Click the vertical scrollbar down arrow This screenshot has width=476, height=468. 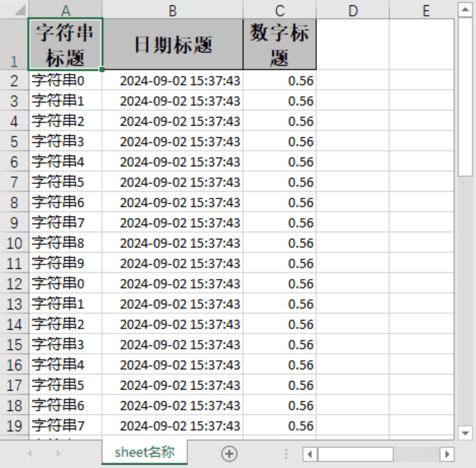[465, 433]
